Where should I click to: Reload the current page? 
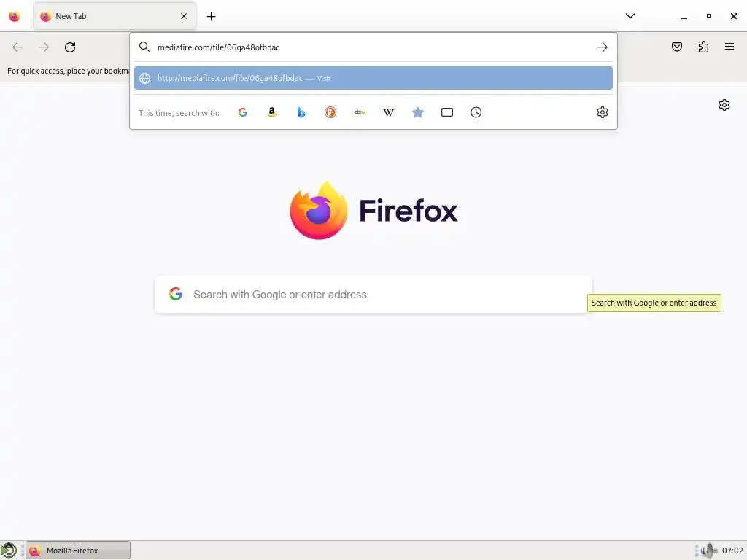click(70, 47)
